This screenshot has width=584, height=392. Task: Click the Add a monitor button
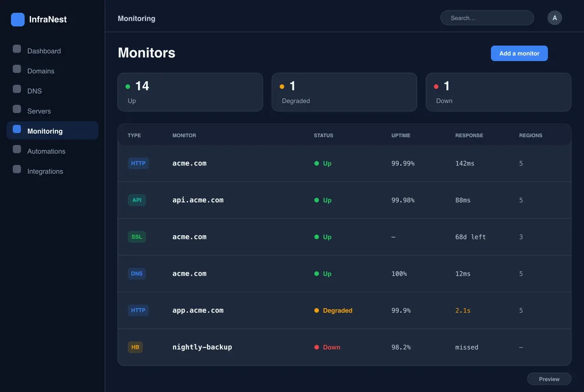(519, 53)
